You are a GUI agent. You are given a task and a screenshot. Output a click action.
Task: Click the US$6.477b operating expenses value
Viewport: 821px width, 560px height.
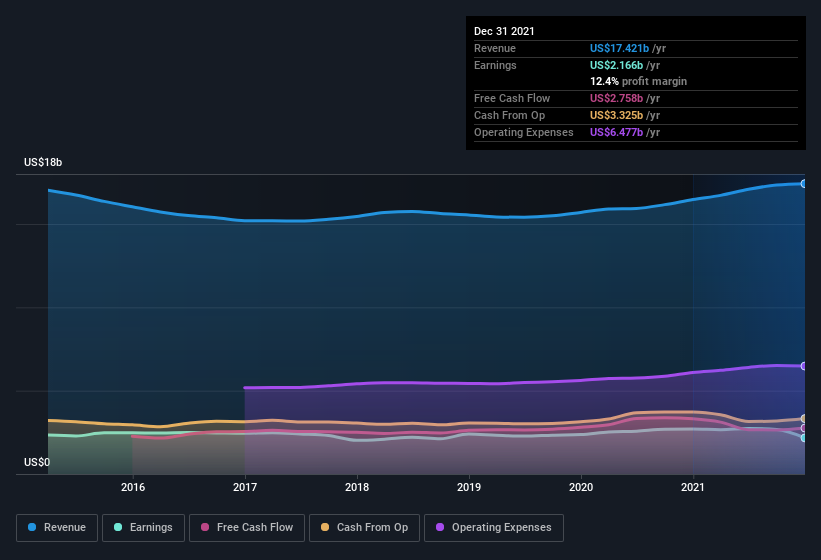616,132
